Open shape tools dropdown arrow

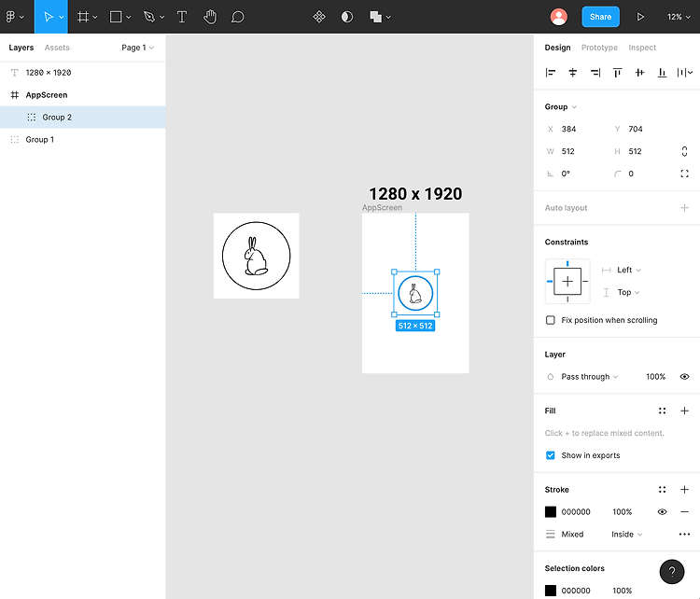pos(129,18)
